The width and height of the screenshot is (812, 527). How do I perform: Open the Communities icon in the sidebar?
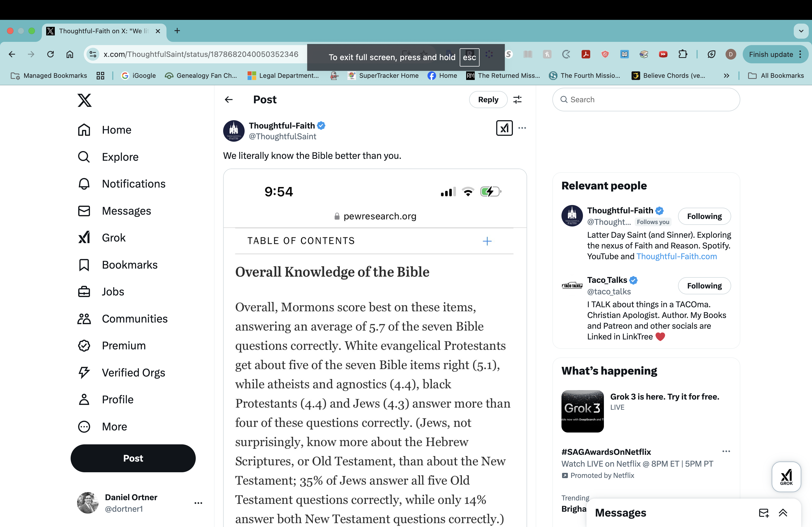point(84,319)
